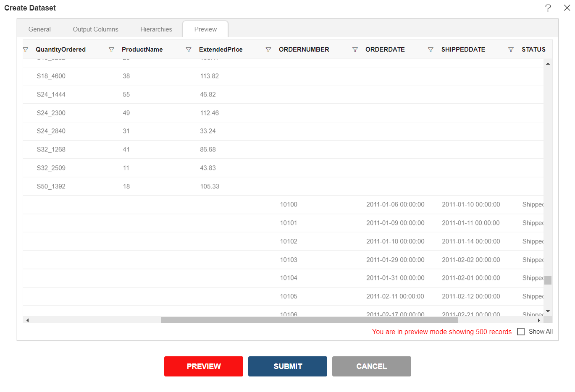Select the S24_2840 cell
This screenshot has height=392, width=575.
(x=51, y=131)
